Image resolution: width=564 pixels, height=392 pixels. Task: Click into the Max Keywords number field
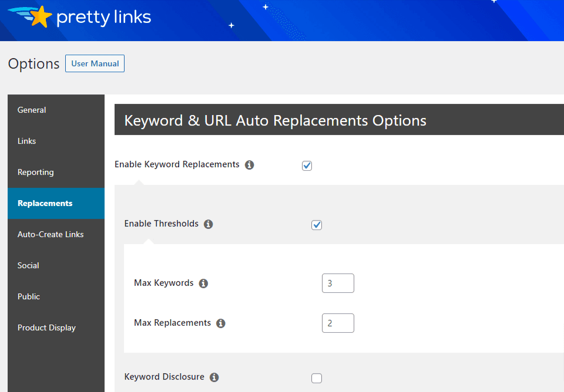338,283
